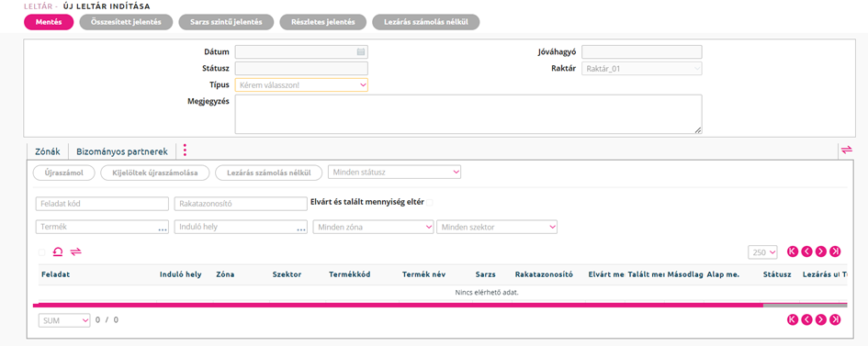Switch to the Zónák tab
The image size is (868, 346).
tap(47, 151)
